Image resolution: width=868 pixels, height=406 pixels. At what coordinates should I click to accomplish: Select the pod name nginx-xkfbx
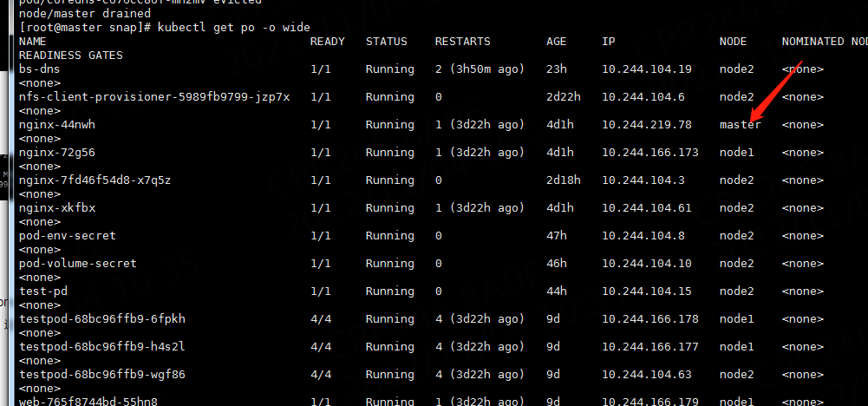click(57, 207)
